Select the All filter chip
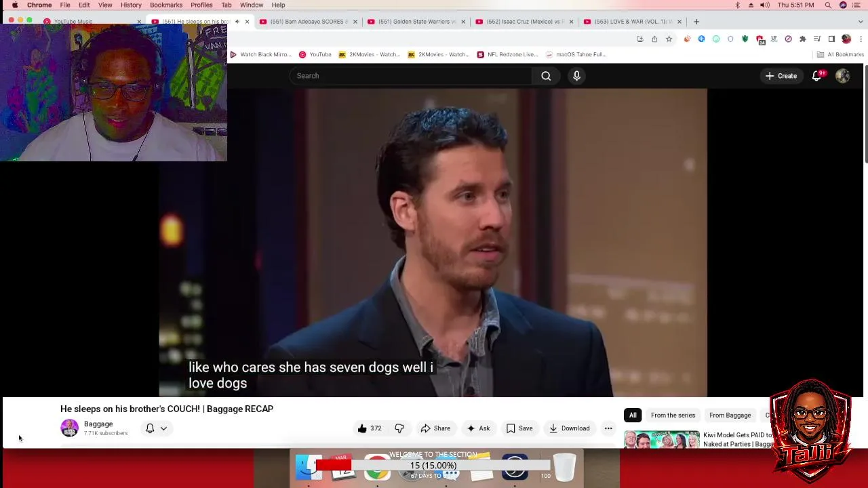868x488 pixels. [633, 415]
